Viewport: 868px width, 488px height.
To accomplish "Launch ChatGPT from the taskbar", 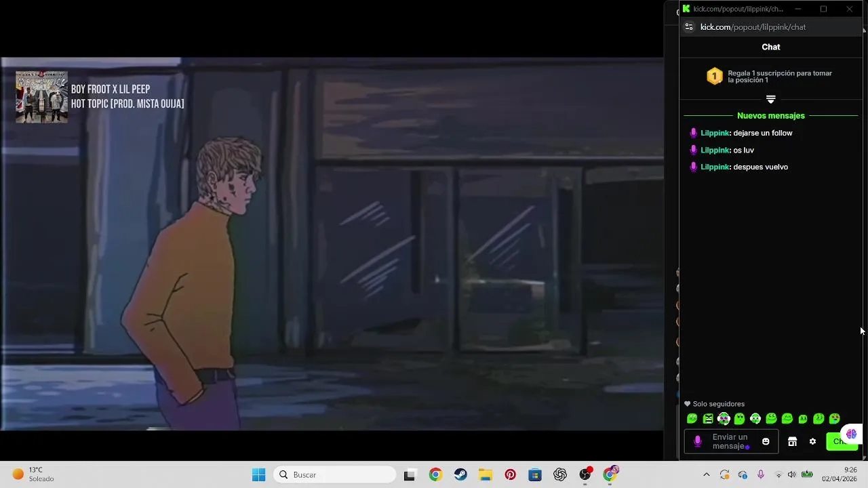I will pos(560,474).
